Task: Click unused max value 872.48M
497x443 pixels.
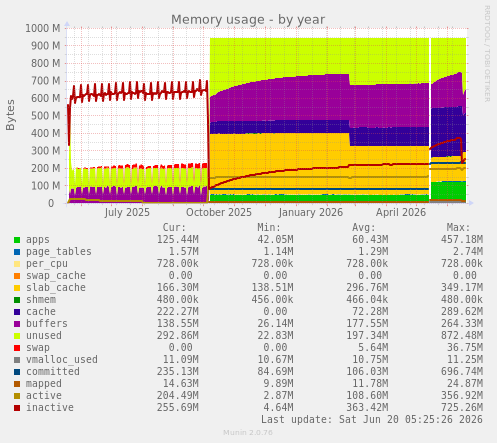Action: (462, 336)
